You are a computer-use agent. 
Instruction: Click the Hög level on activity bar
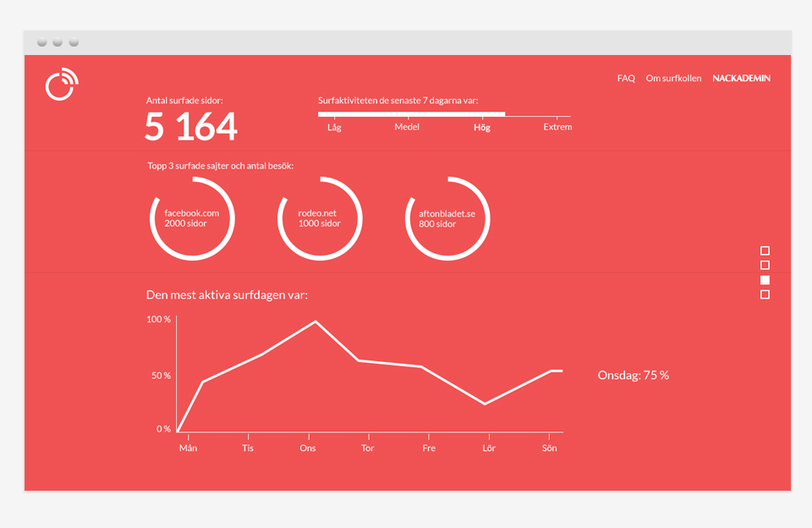481,128
